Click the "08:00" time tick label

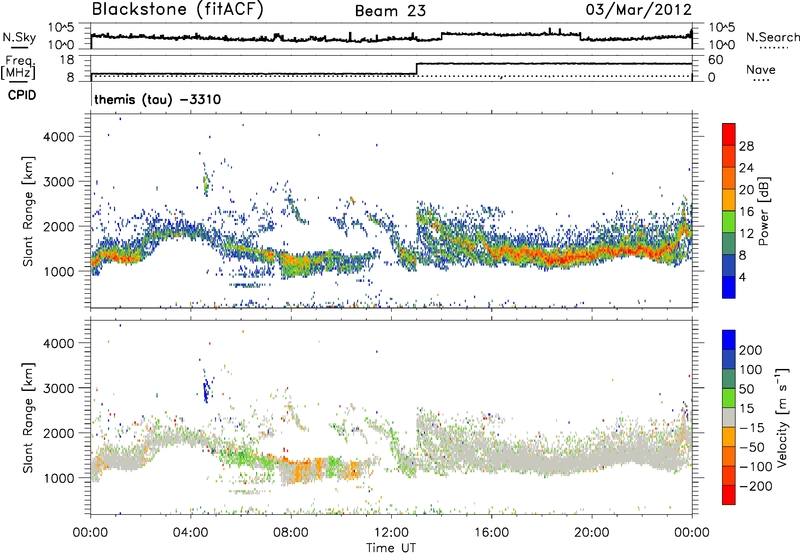tap(291, 533)
